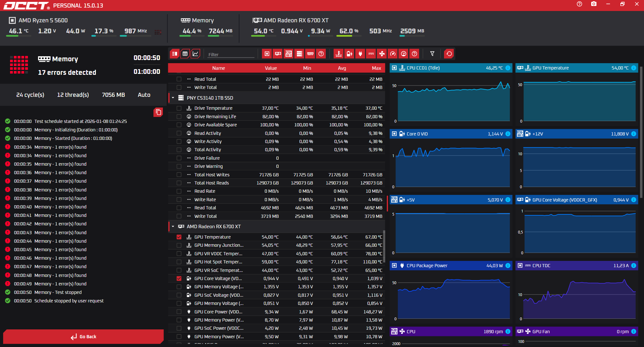Image resolution: width=644 pixels, height=347 pixels.
Task: Tick the GPU Core Power checkbox
Action: pos(179,312)
